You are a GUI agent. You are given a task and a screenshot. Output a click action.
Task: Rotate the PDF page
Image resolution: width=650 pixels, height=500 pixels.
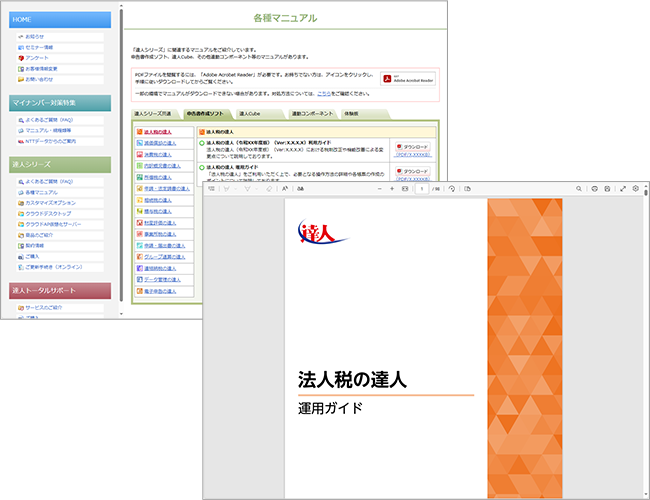[x=453, y=188]
